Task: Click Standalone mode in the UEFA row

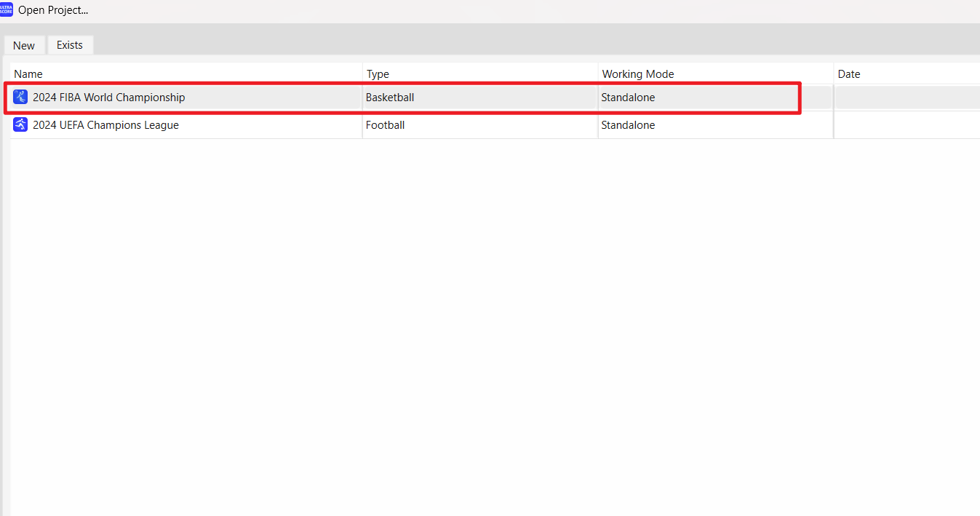Action: (628, 125)
